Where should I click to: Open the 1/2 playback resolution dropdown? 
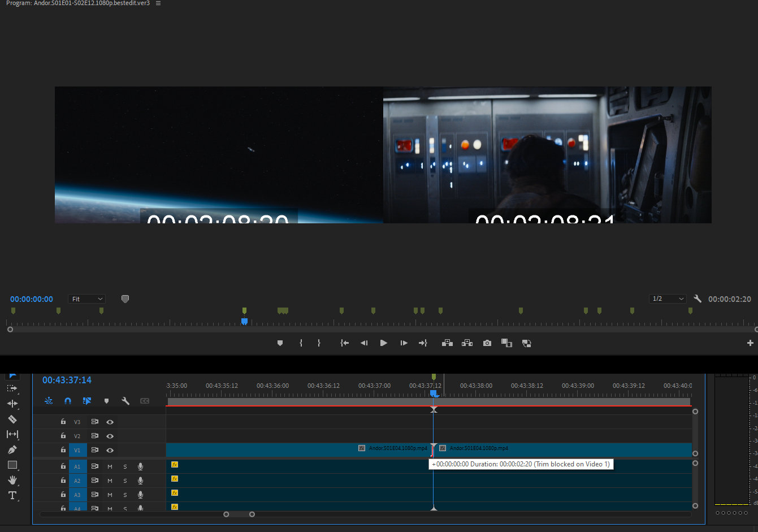point(668,299)
